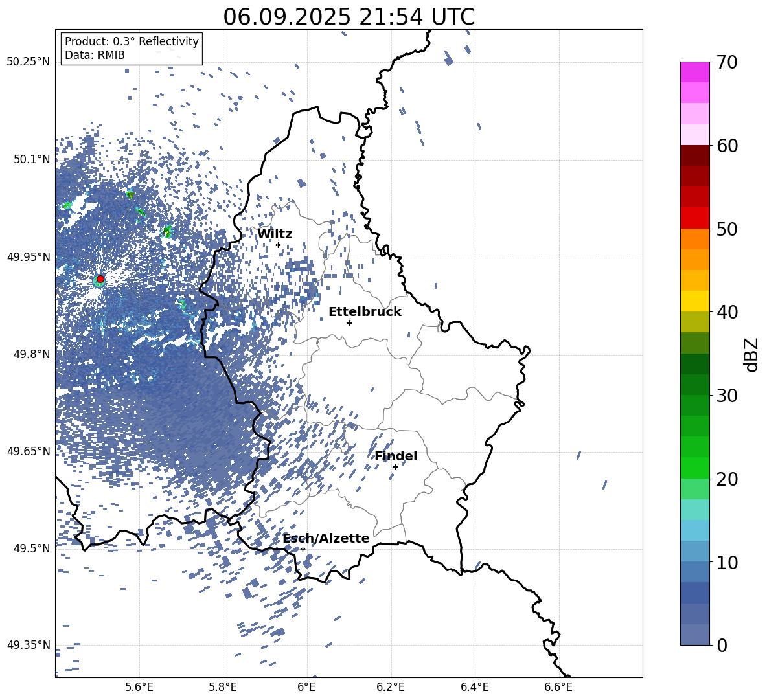Click the 70 label on colorbar
The width and height of the screenshot is (767, 700).
pos(727,62)
